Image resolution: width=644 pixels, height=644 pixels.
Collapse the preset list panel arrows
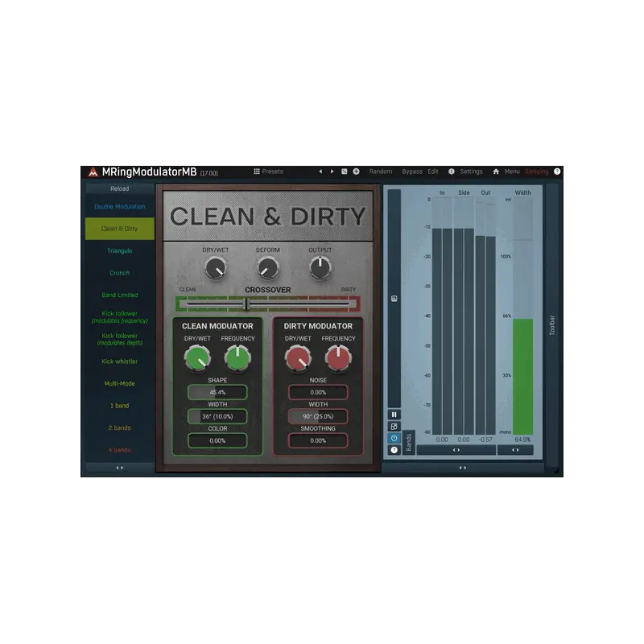[119, 468]
